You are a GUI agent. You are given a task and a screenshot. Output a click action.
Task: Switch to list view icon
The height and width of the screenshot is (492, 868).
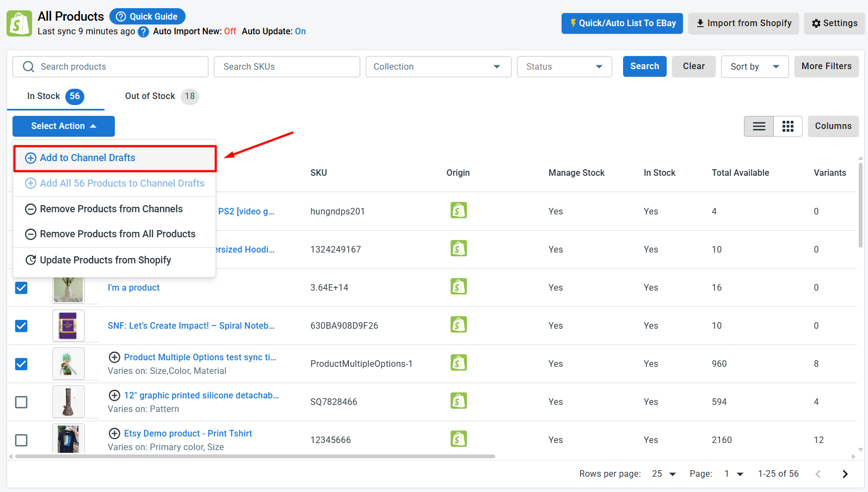click(x=759, y=126)
